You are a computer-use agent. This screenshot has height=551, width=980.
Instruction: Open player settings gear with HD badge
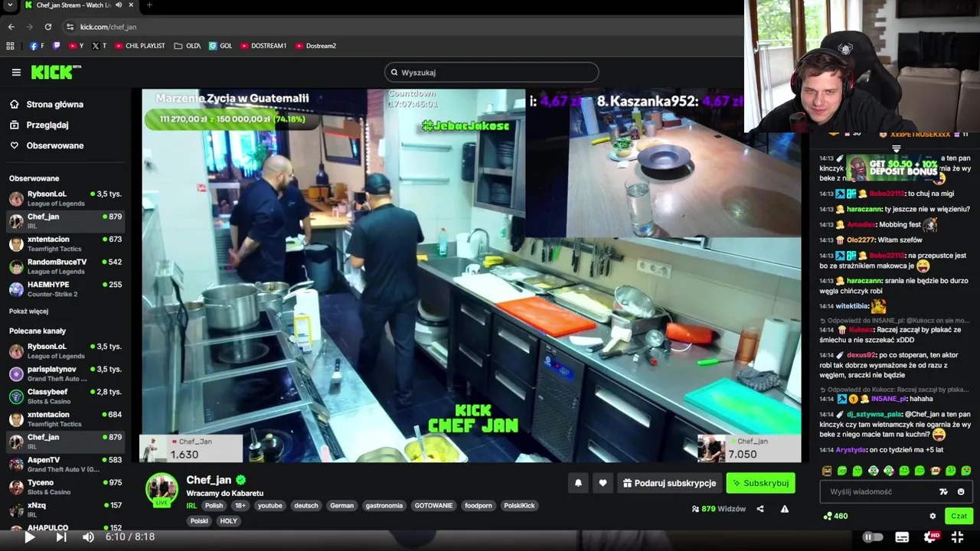[x=930, y=537]
